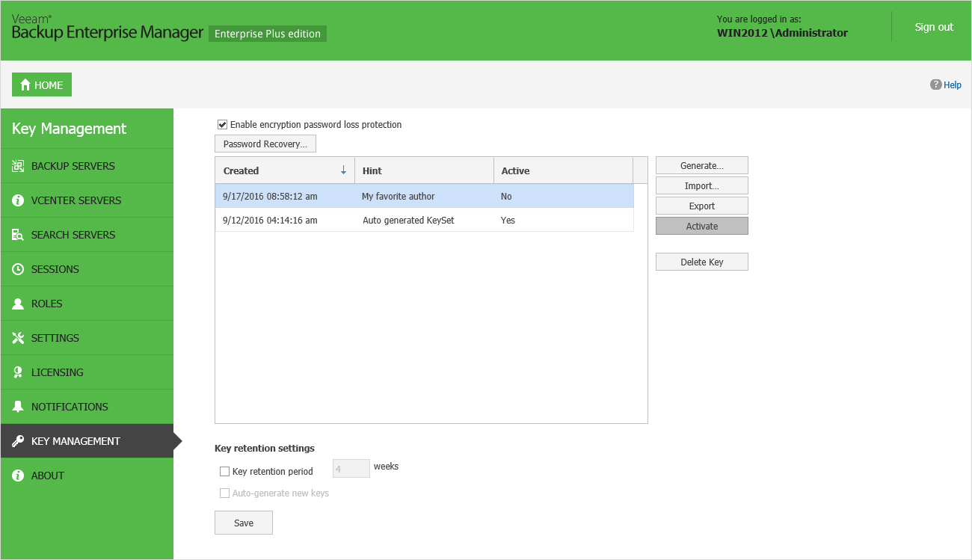Image resolution: width=972 pixels, height=560 pixels.
Task: Click the Key Management key icon
Action: (x=18, y=441)
